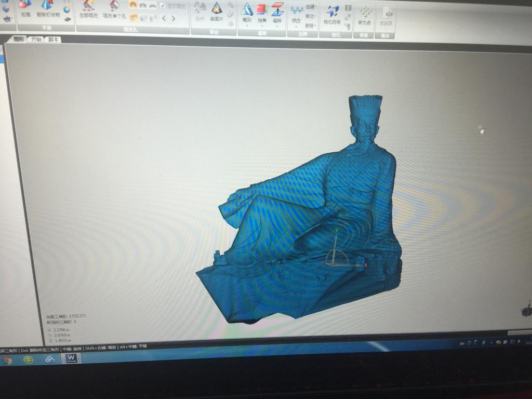The height and width of the screenshot is (399, 532).
Task: Click the next hole arrow button
Action: pyautogui.click(x=173, y=18)
